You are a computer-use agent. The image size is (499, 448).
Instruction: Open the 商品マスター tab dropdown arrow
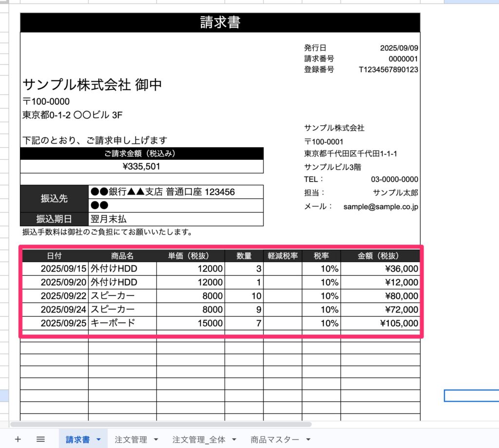pyautogui.click(x=308, y=439)
